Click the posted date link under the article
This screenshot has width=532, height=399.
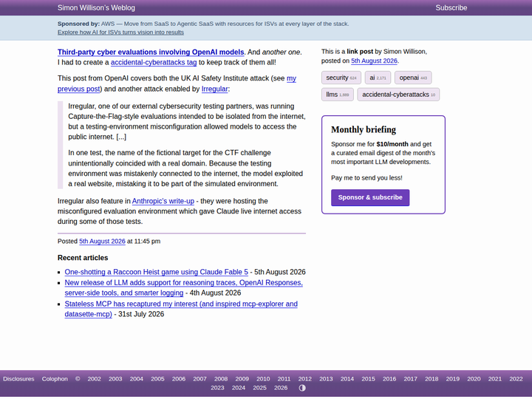102,241
